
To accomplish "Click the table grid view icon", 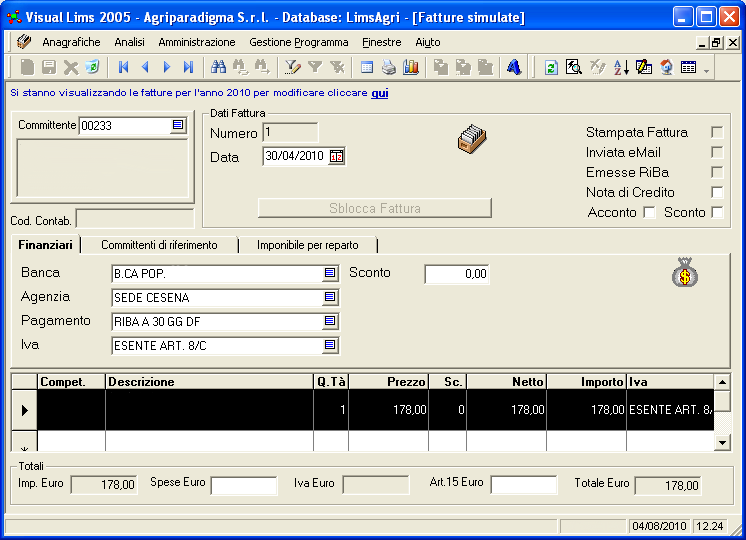I will coord(366,68).
